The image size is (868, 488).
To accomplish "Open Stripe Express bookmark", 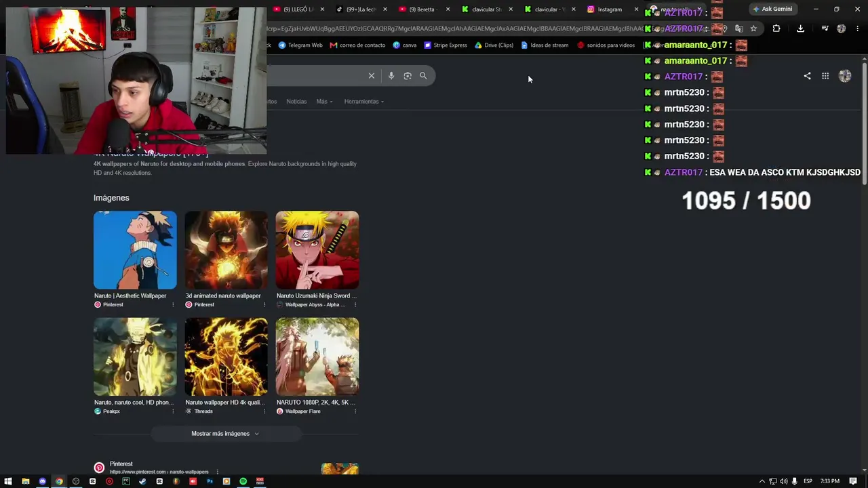I will click(x=446, y=45).
